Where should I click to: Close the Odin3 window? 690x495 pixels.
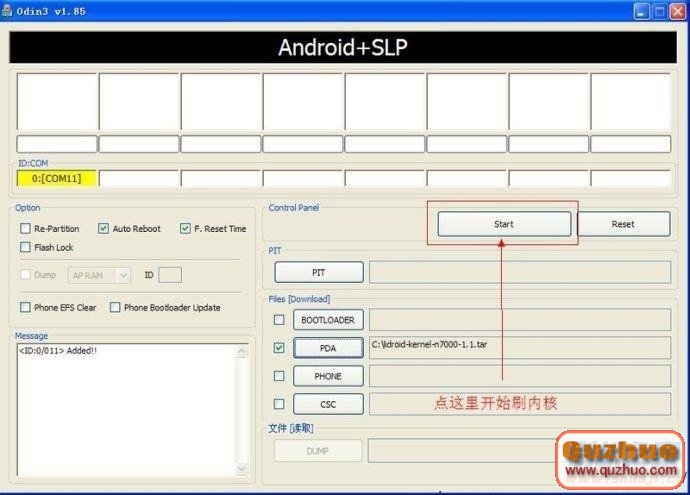[678, 11]
